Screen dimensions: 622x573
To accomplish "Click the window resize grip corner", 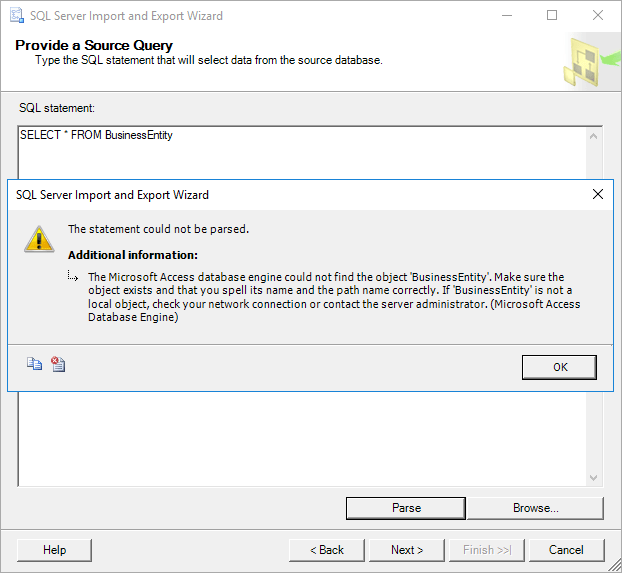I will pyautogui.click(x=615, y=566).
